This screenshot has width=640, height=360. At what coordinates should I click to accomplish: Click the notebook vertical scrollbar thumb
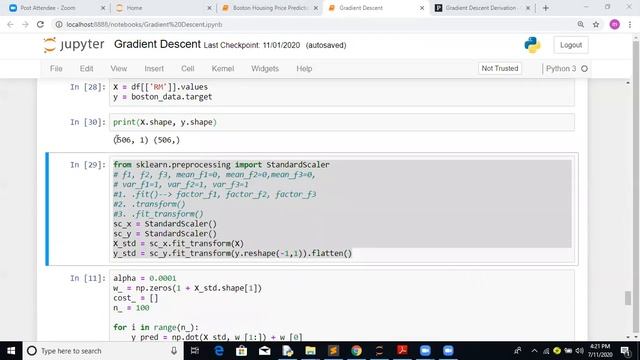pos(628,298)
